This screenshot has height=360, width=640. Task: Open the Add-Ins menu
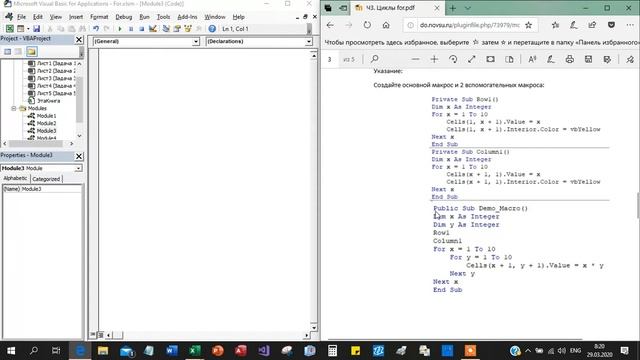point(187,17)
